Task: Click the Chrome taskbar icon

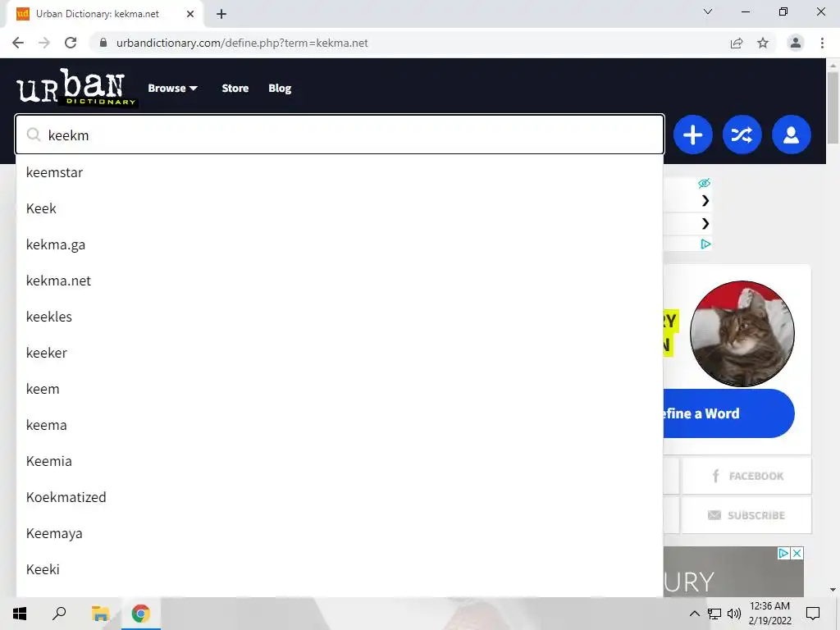Action: click(x=141, y=614)
